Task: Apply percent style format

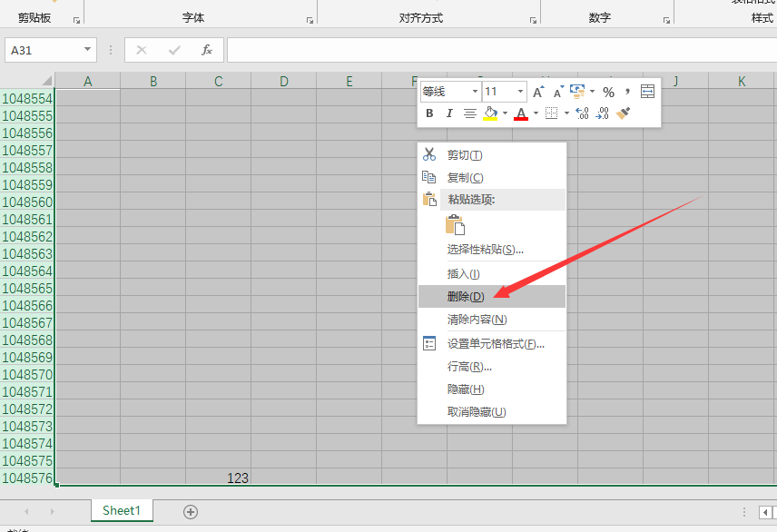Action: point(608,92)
